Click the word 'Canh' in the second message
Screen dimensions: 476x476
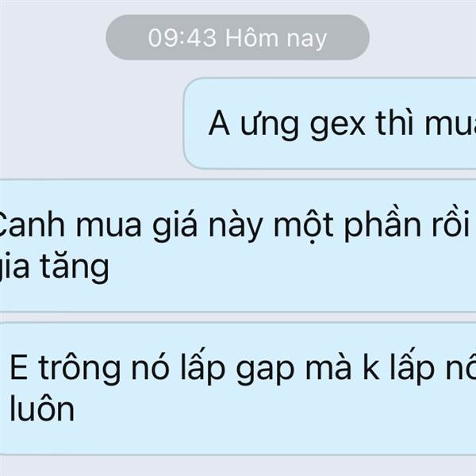point(32,225)
